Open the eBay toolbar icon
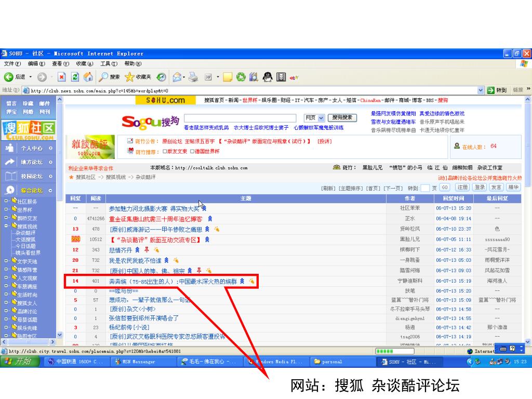This screenshot has width=532, height=399. (x=294, y=78)
